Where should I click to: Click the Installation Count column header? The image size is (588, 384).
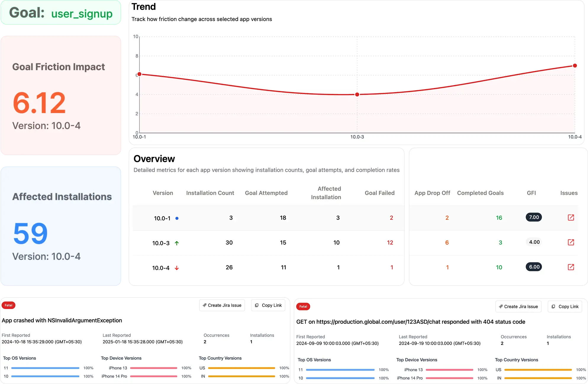pyautogui.click(x=210, y=193)
